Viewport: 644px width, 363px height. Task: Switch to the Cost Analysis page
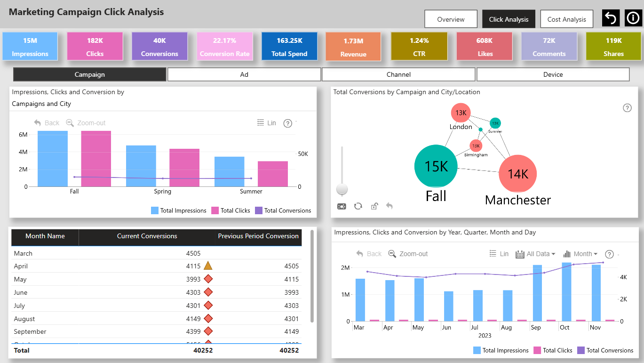pos(566,19)
